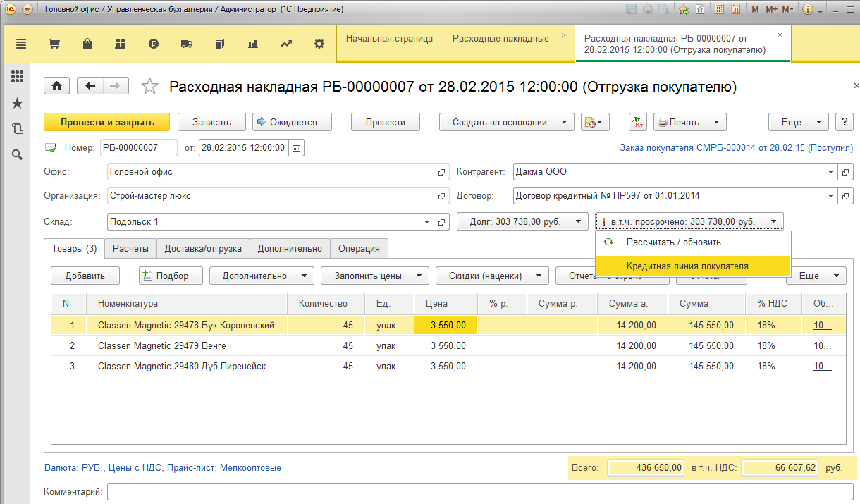Open the ruble money section icon
Screen dimensions: 860x504
point(154,44)
